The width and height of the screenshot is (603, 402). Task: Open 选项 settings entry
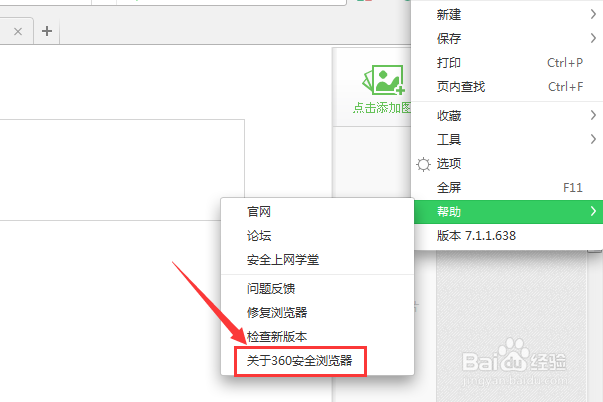[508, 163]
